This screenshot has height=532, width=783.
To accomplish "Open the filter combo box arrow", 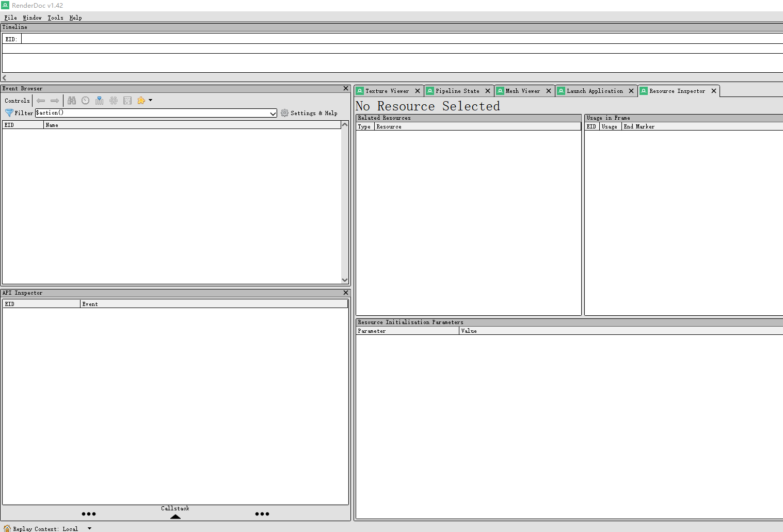I will point(274,113).
